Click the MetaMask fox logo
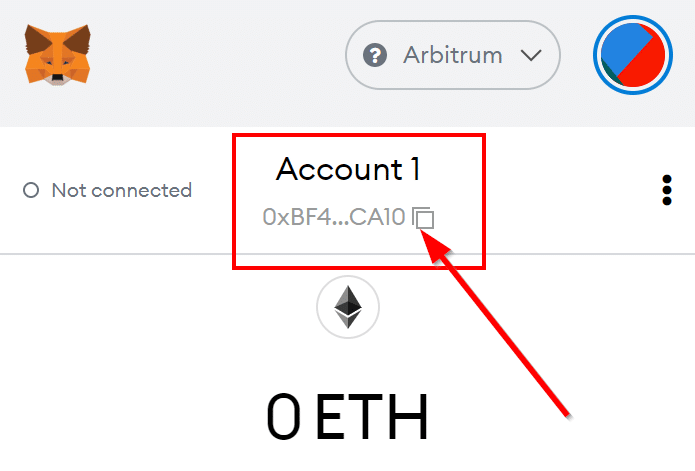 click(58, 55)
